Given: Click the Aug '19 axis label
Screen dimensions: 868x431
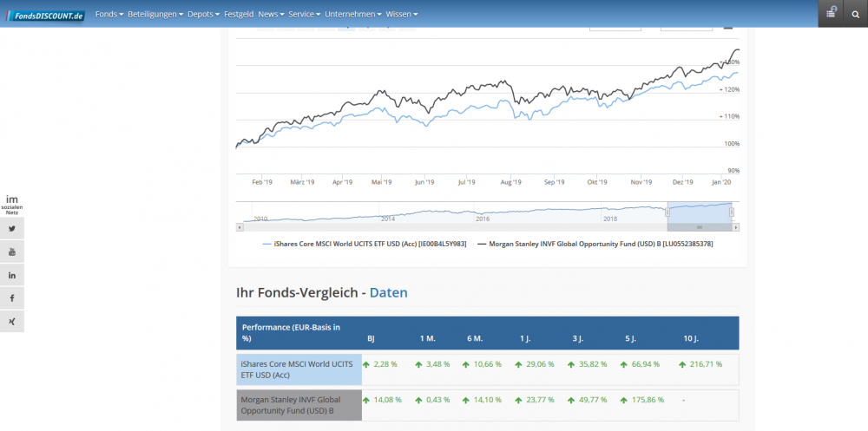Looking at the screenshot, I should coord(510,182).
